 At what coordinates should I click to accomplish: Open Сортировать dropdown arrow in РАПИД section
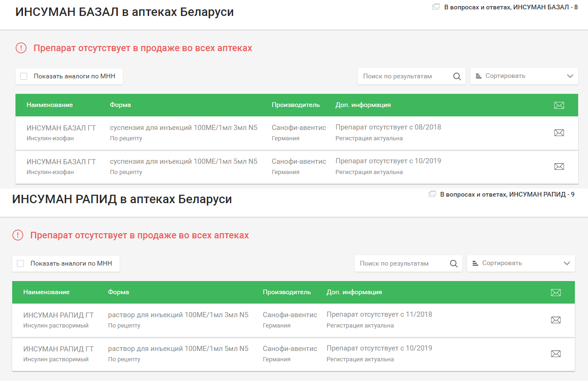coord(566,263)
